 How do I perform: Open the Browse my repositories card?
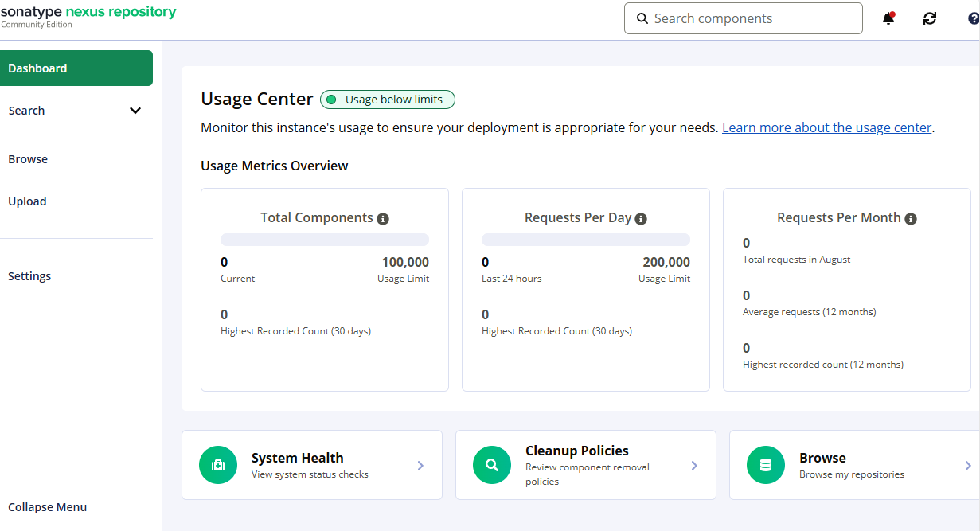pos(854,466)
